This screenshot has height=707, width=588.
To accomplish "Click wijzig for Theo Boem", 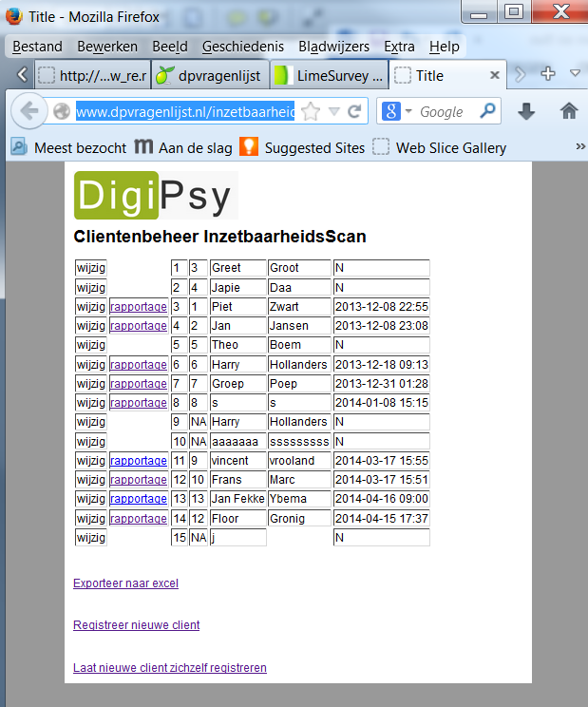I will coord(91,345).
